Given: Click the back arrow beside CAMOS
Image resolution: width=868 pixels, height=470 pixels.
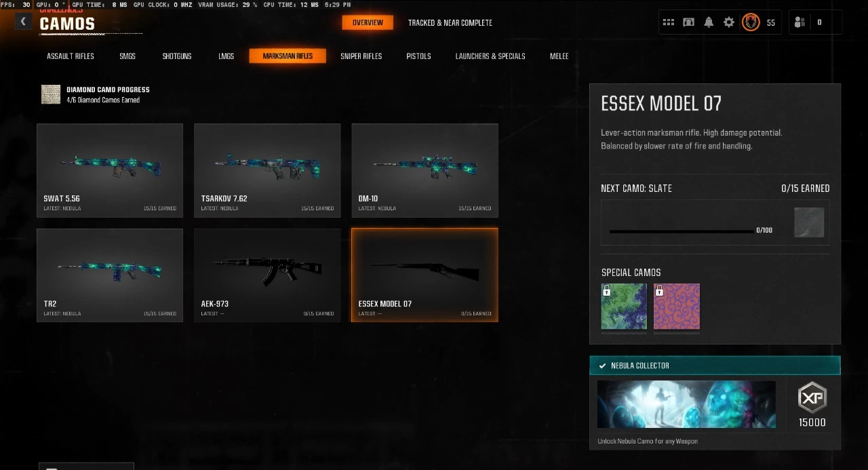Looking at the screenshot, I should tap(23, 22).
